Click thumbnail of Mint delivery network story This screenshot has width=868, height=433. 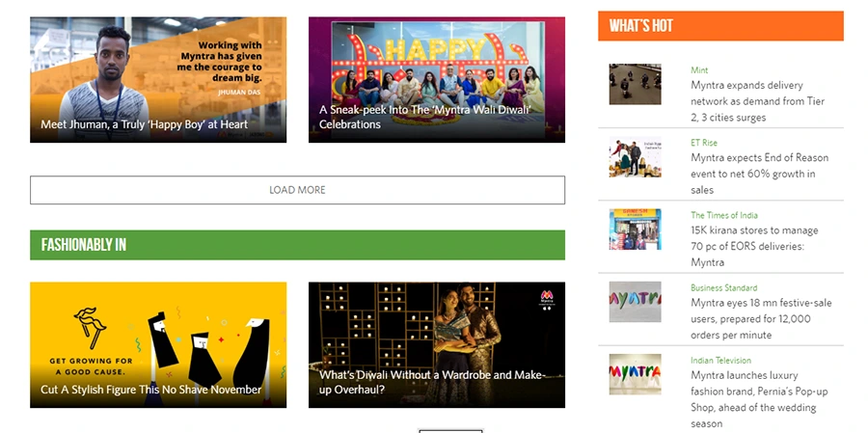click(635, 85)
